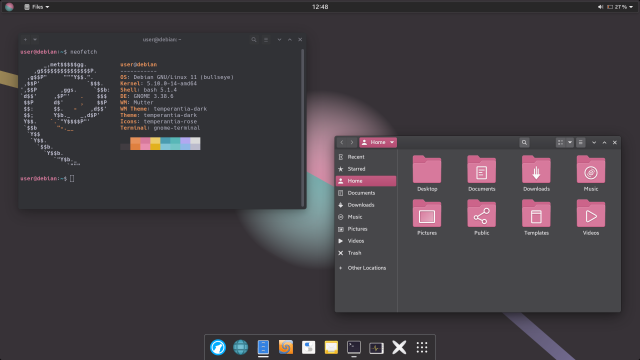This screenshot has width=640, height=360.
Task: Open the Activities logo in the top bar
Action: [9, 7]
